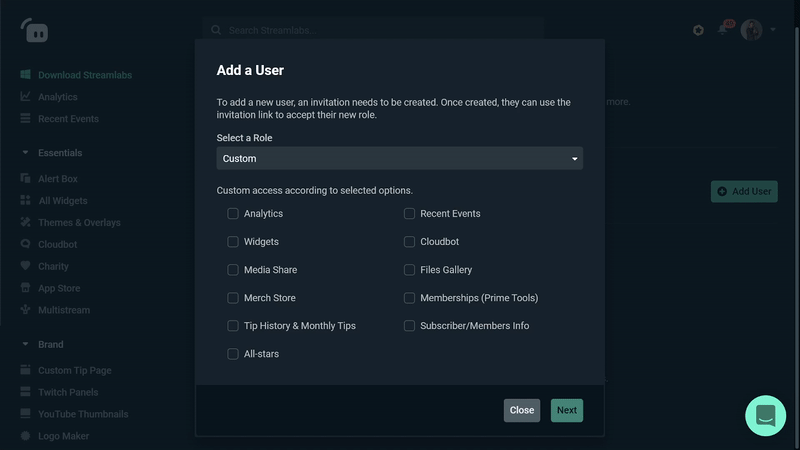
Task: Click the Alert Box sidebar icon
Action: 26,179
